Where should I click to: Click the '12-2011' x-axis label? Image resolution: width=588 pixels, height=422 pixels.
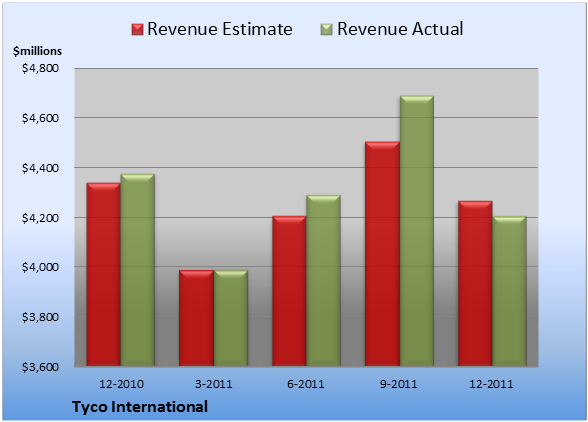(x=491, y=384)
